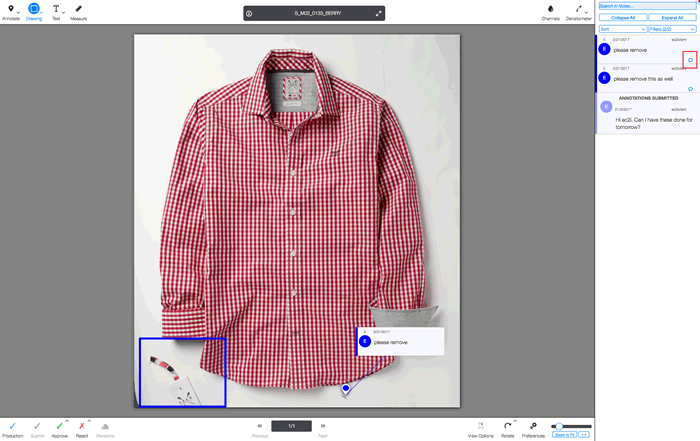The width and height of the screenshot is (700, 441).
Task: Select the Drawing tool
Action: [x=34, y=9]
